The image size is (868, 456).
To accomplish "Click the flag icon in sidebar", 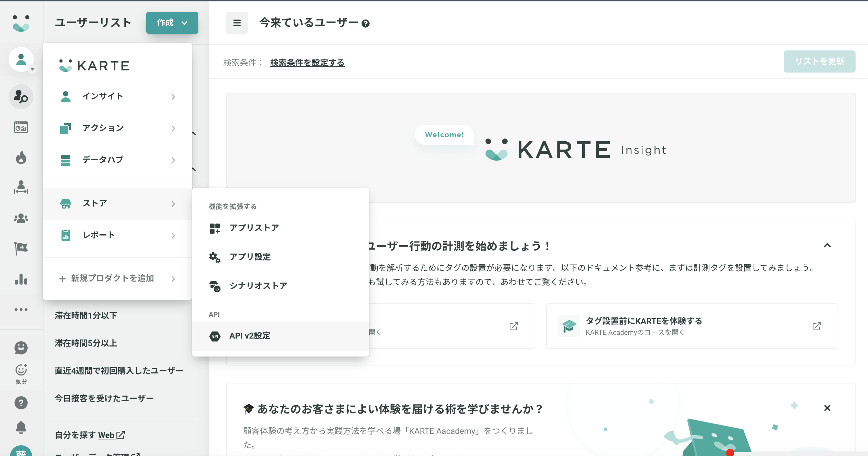I will coord(21,248).
